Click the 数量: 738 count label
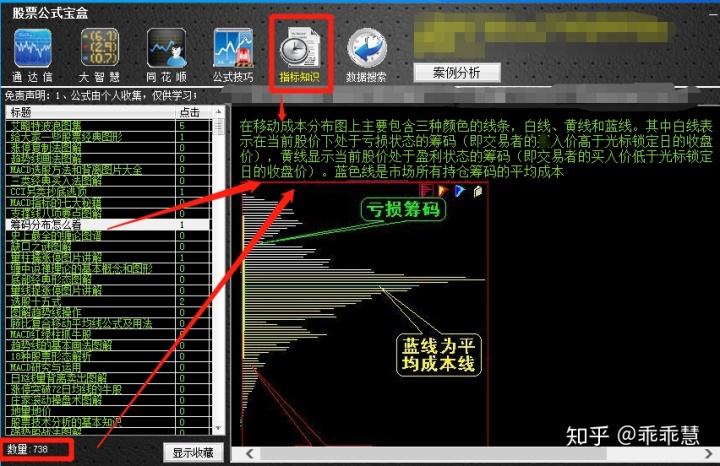 coord(28,449)
